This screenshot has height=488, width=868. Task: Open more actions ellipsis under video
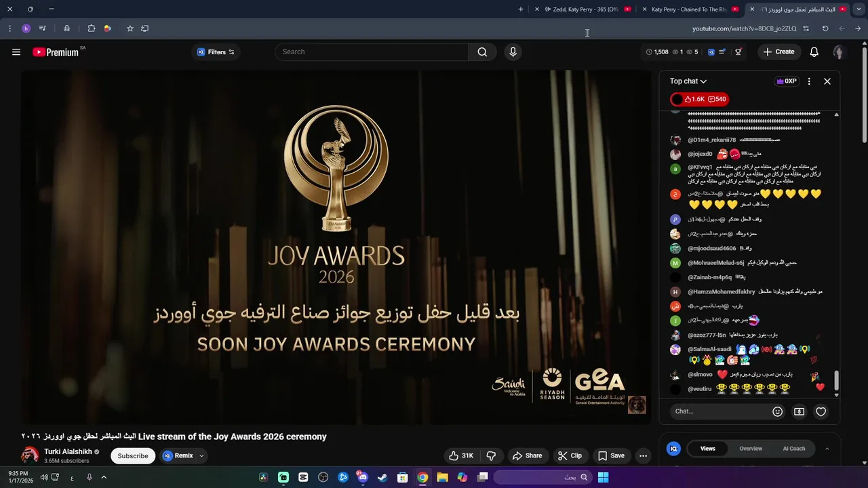click(x=643, y=455)
